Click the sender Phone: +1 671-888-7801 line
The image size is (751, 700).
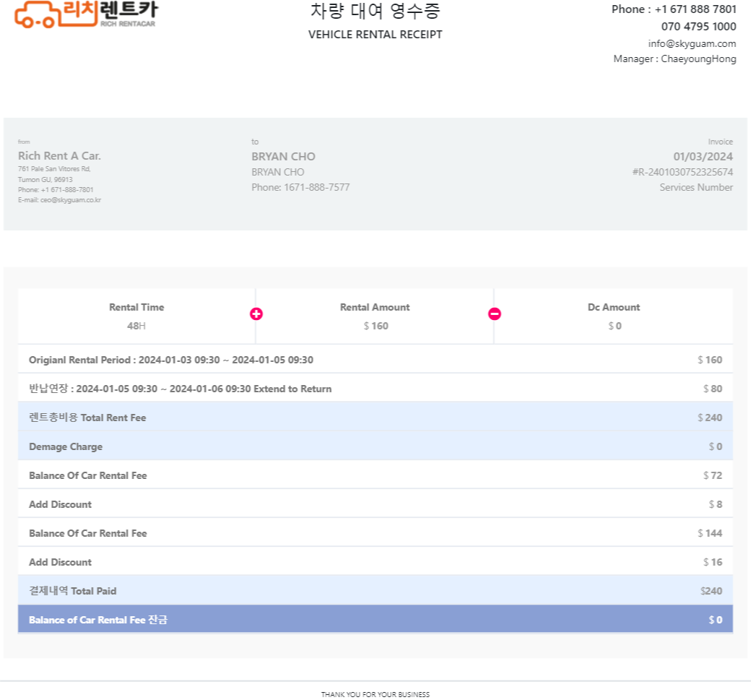(x=56, y=190)
